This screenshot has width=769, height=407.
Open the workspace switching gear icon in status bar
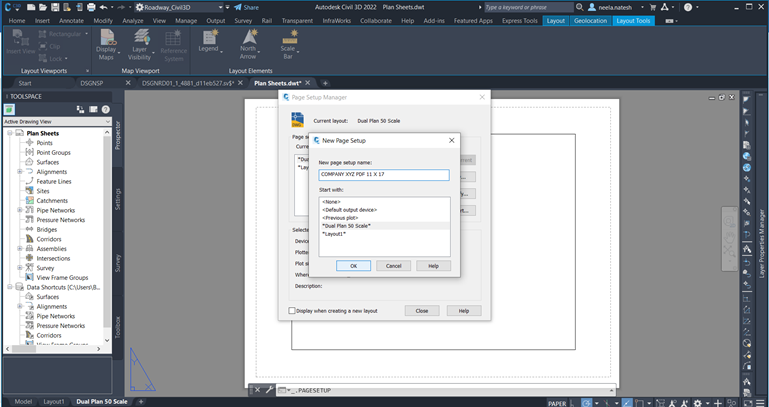(697, 403)
